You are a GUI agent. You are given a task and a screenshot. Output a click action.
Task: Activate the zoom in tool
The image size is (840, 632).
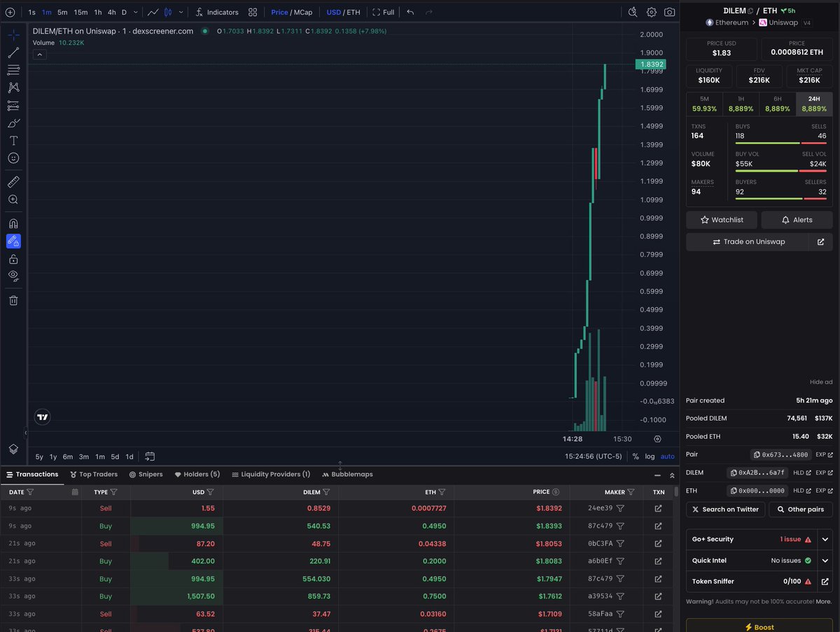(13, 199)
